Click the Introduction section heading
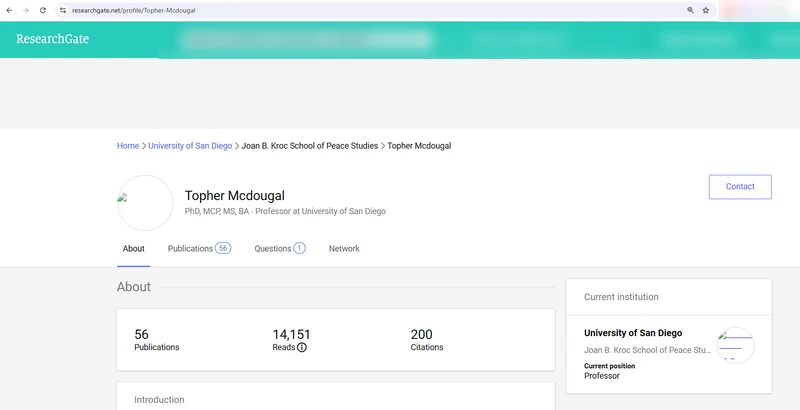Screen dimensions: 800x410 coord(159,400)
